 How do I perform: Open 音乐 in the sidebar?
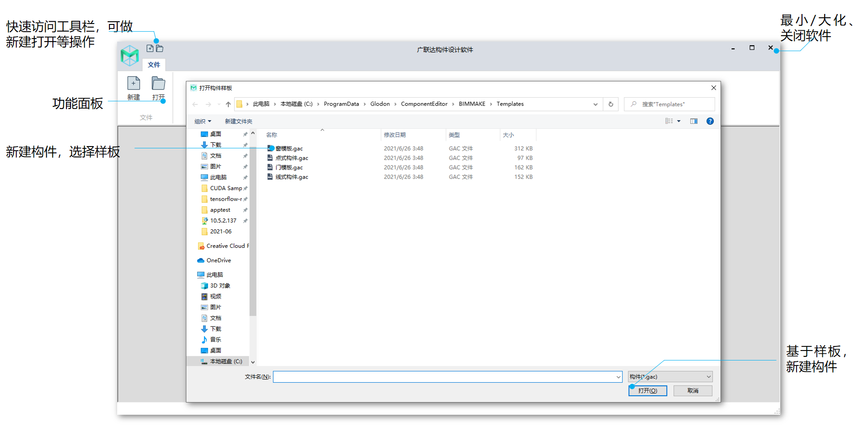click(215, 340)
